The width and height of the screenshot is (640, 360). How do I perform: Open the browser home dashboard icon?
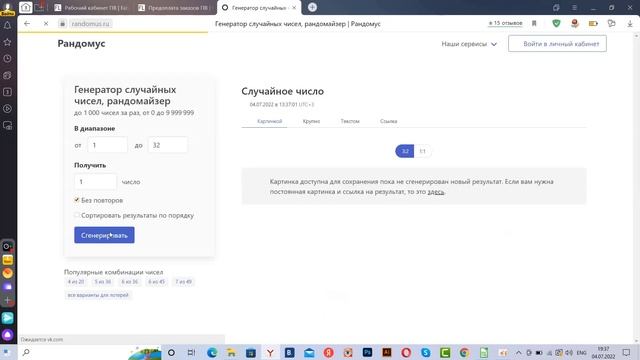(25, 7)
